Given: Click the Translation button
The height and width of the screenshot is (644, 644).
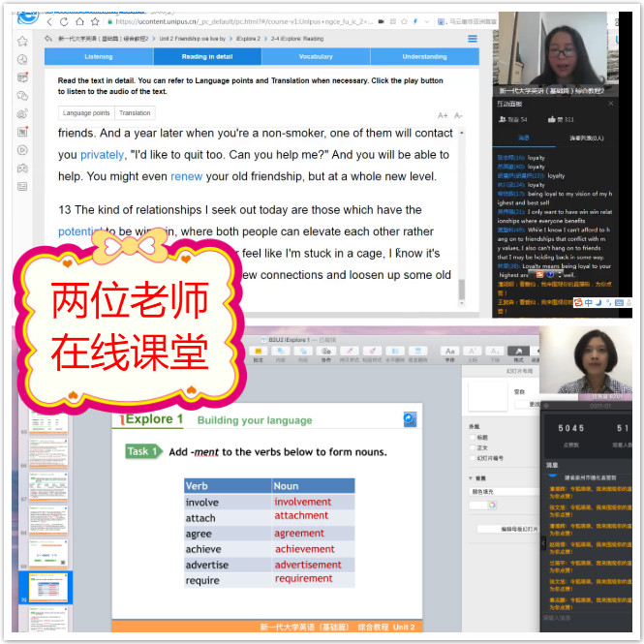Looking at the screenshot, I should point(135,113).
